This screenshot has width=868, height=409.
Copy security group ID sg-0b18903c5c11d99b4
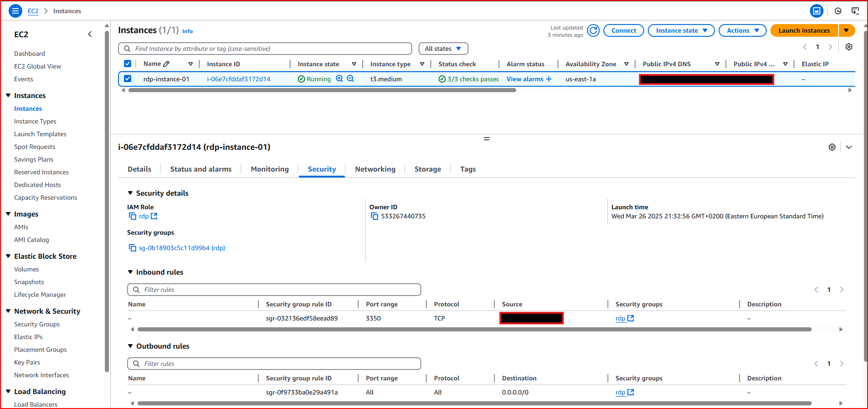click(133, 248)
